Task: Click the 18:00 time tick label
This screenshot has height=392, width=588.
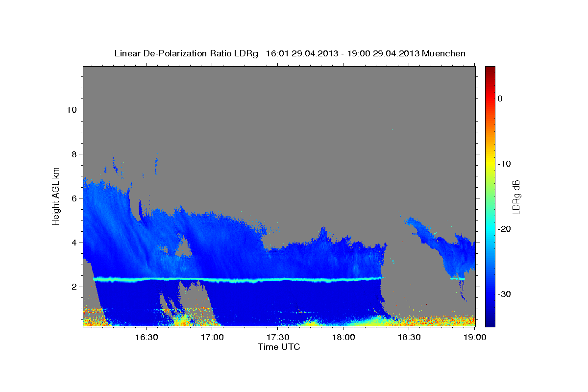Action: pos(343,337)
